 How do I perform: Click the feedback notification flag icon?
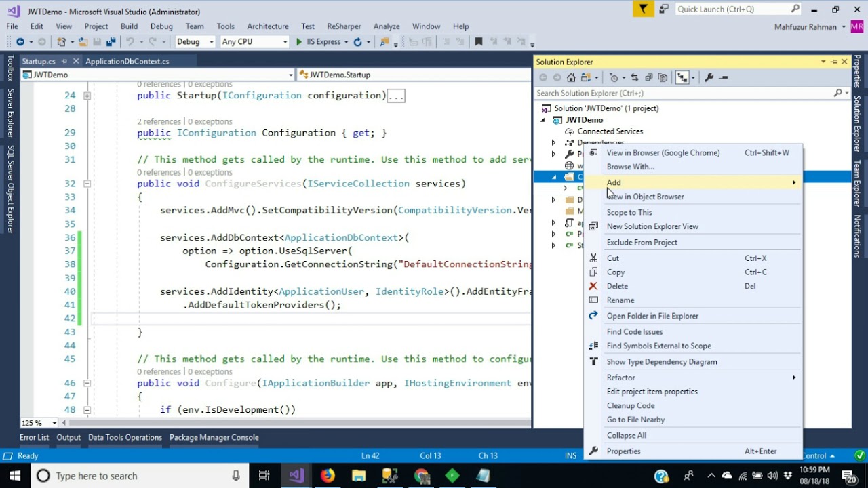click(643, 9)
